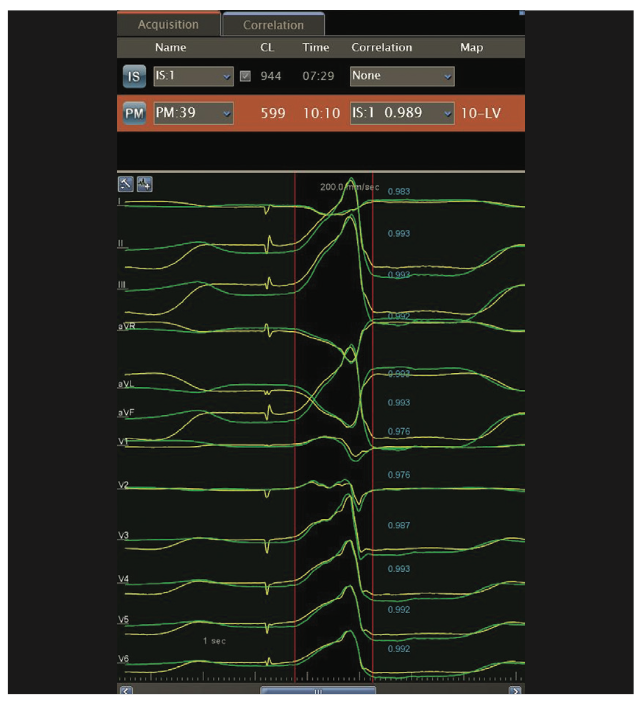Click the V1 lead label
The image size is (642, 704).
pyautogui.click(x=123, y=442)
